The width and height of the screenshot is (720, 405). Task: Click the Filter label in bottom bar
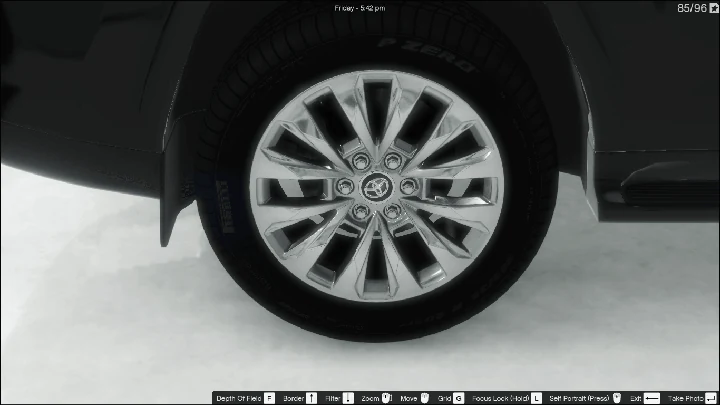(x=332, y=399)
